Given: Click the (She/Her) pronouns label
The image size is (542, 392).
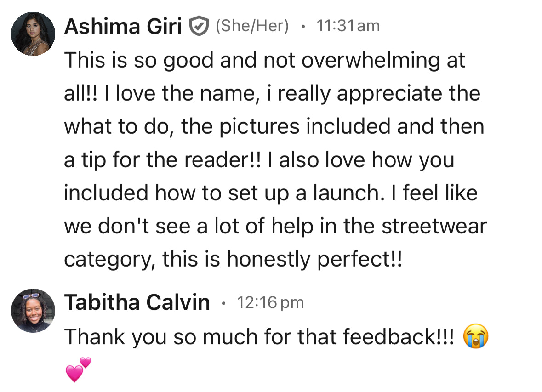Looking at the screenshot, I should [252, 27].
